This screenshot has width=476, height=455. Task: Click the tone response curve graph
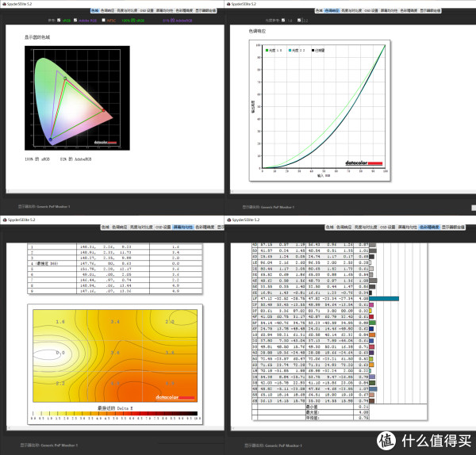pyautogui.click(x=320, y=111)
